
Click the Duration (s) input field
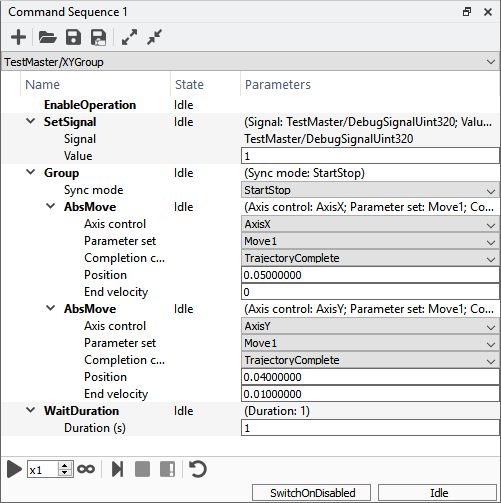[370, 428]
